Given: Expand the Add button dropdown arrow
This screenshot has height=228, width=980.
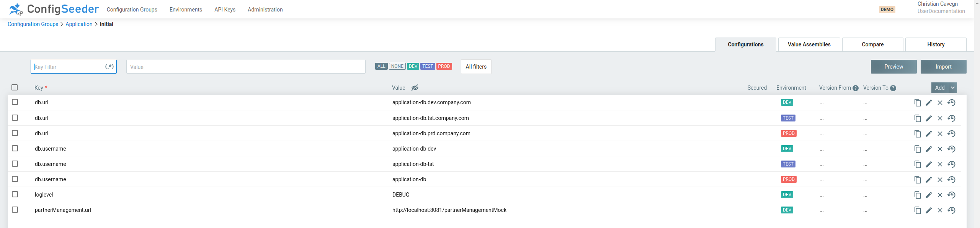Looking at the screenshot, I should (952, 88).
